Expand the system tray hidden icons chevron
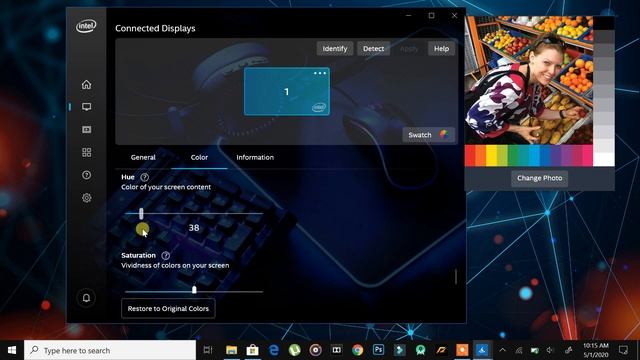Image resolution: width=640 pixels, height=360 pixels. click(502, 350)
